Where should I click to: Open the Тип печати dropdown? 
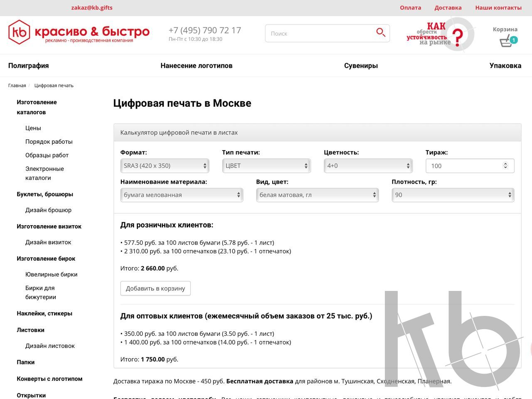(266, 165)
